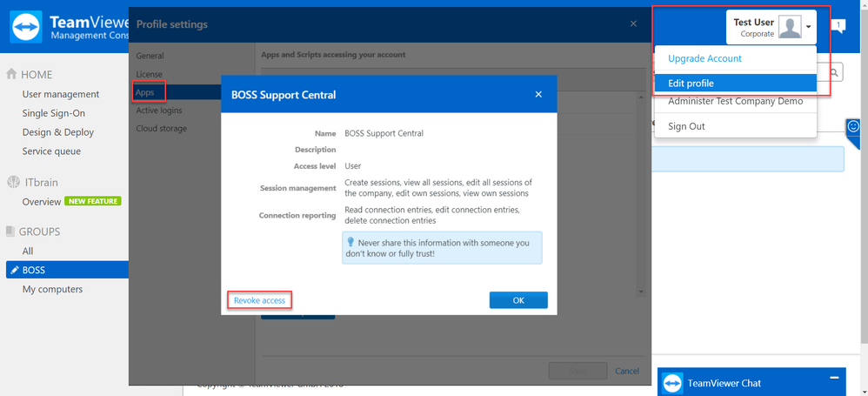This screenshot has height=396, width=868.
Task: Click the TeamViewer logo icon in header
Action: coord(26,28)
